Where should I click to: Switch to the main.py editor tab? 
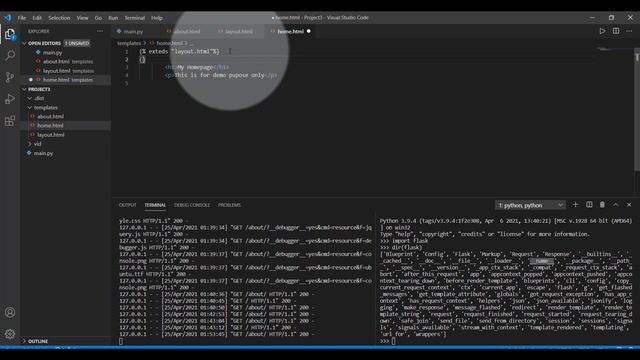coord(133,31)
